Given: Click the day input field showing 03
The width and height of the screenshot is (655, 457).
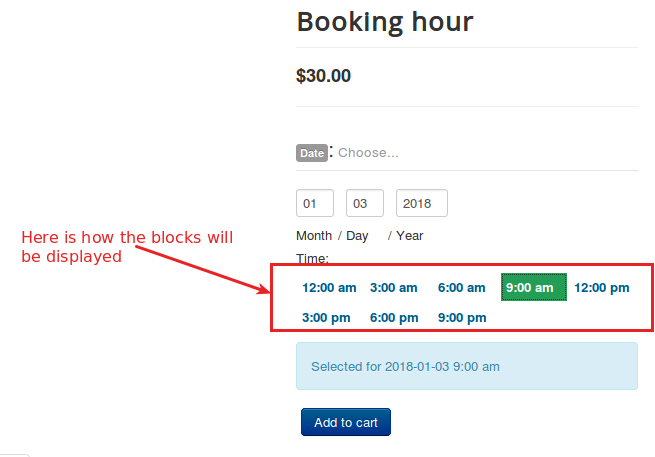Looking at the screenshot, I should point(365,203).
